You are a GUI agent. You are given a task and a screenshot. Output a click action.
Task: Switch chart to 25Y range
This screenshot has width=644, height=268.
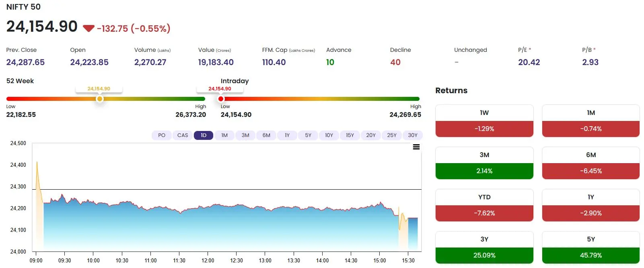click(x=392, y=135)
